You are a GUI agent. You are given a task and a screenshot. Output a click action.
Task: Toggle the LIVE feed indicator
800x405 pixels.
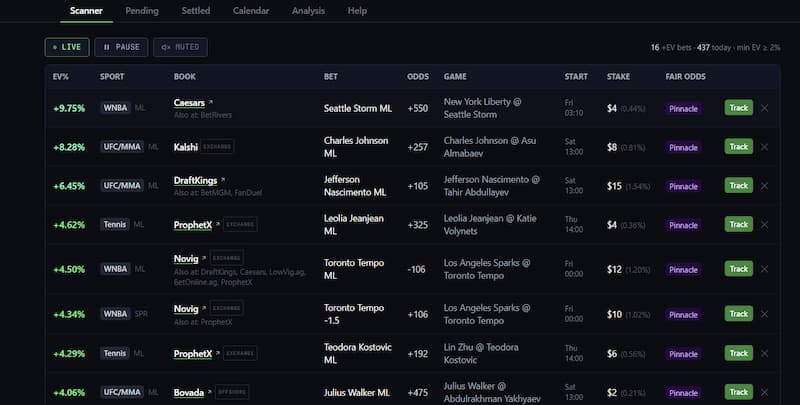[67, 47]
